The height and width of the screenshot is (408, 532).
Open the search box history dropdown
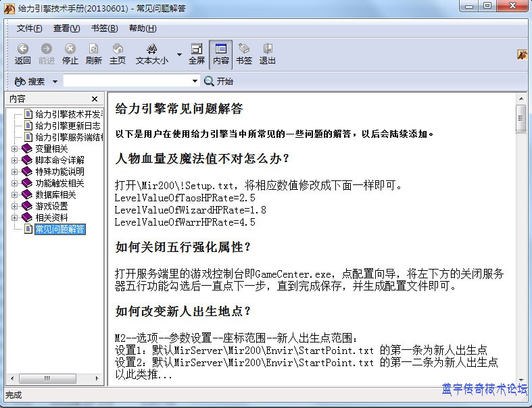tap(195, 81)
